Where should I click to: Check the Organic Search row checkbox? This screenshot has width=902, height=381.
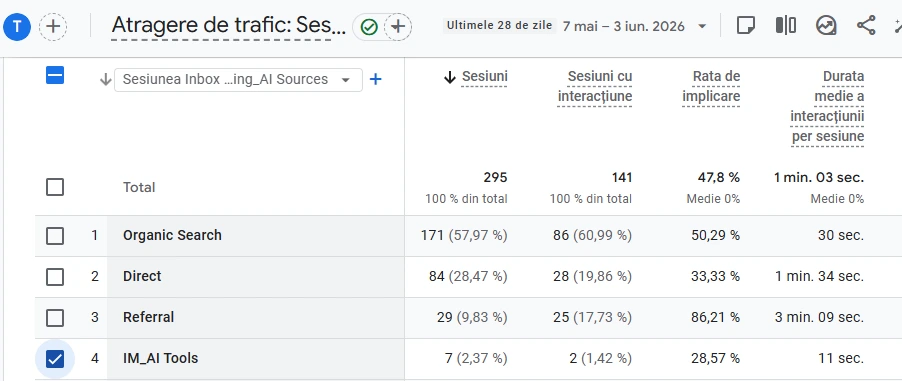tap(55, 236)
